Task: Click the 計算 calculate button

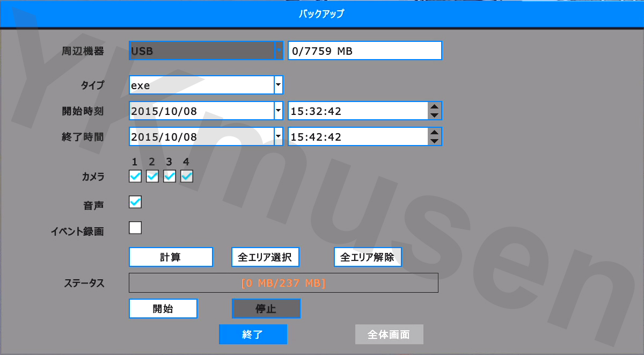Action: tap(171, 257)
